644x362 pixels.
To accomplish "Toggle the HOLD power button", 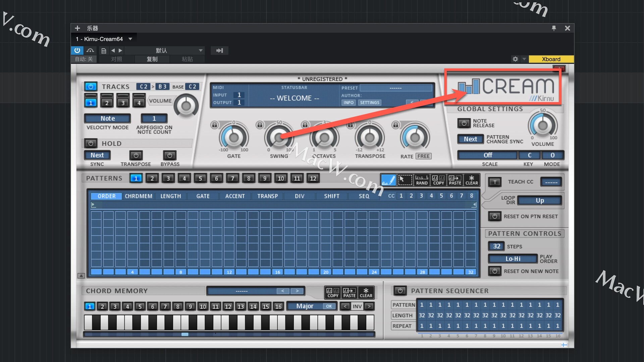I will pos(91,143).
